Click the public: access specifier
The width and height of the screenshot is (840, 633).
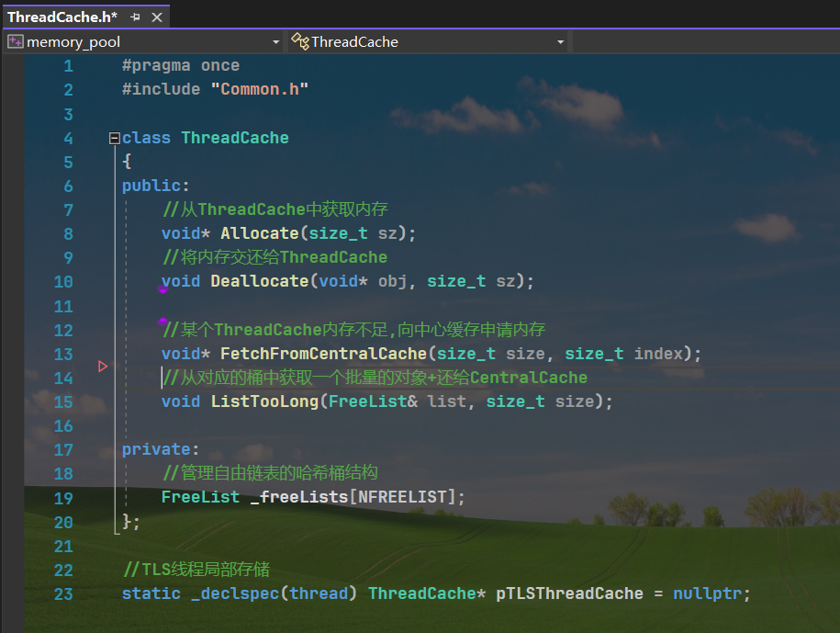155,186
